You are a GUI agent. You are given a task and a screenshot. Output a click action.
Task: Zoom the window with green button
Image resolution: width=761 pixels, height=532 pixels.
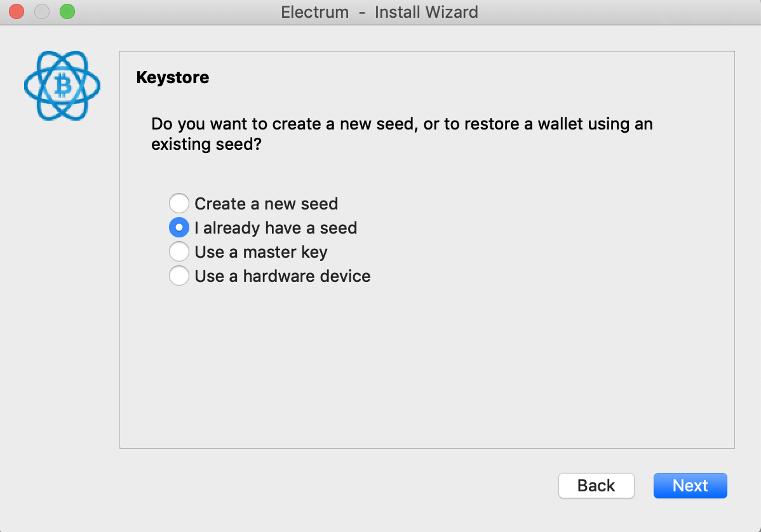(x=67, y=11)
